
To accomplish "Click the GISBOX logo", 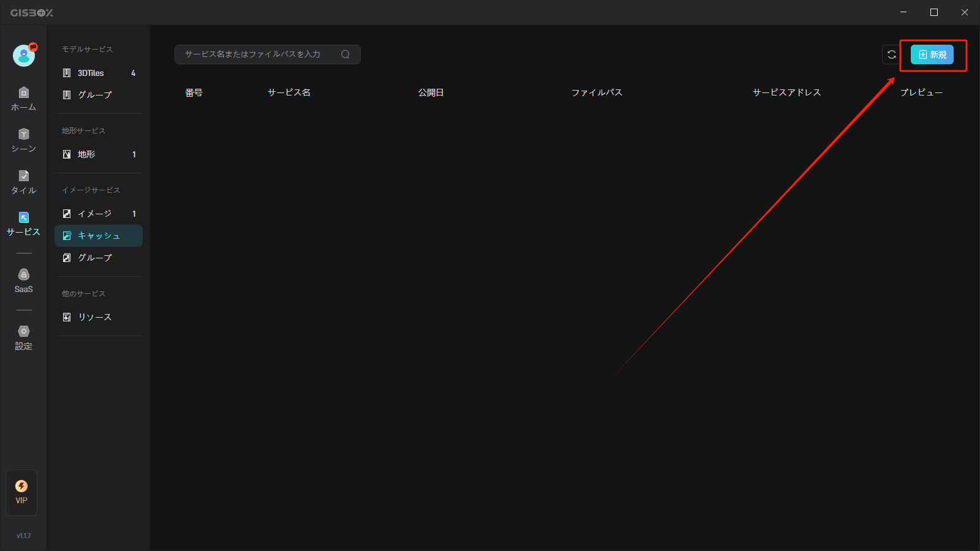I will (x=32, y=13).
